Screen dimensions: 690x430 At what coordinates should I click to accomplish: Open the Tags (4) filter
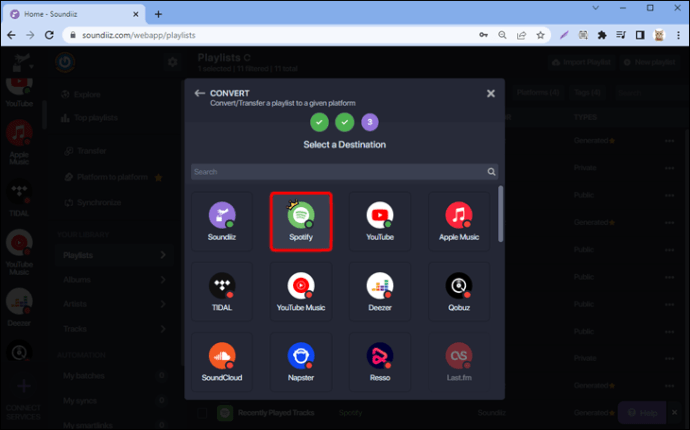click(587, 92)
